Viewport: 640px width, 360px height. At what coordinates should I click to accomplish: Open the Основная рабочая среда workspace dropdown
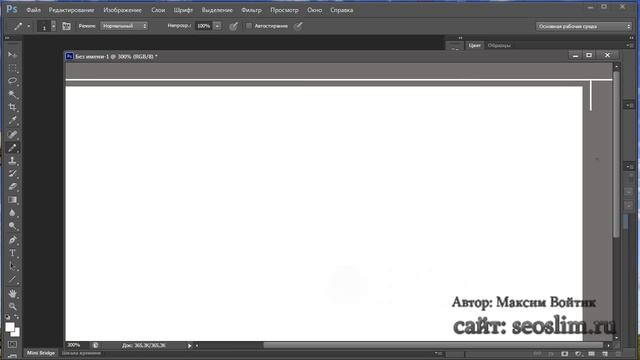(x=584, y=27)
